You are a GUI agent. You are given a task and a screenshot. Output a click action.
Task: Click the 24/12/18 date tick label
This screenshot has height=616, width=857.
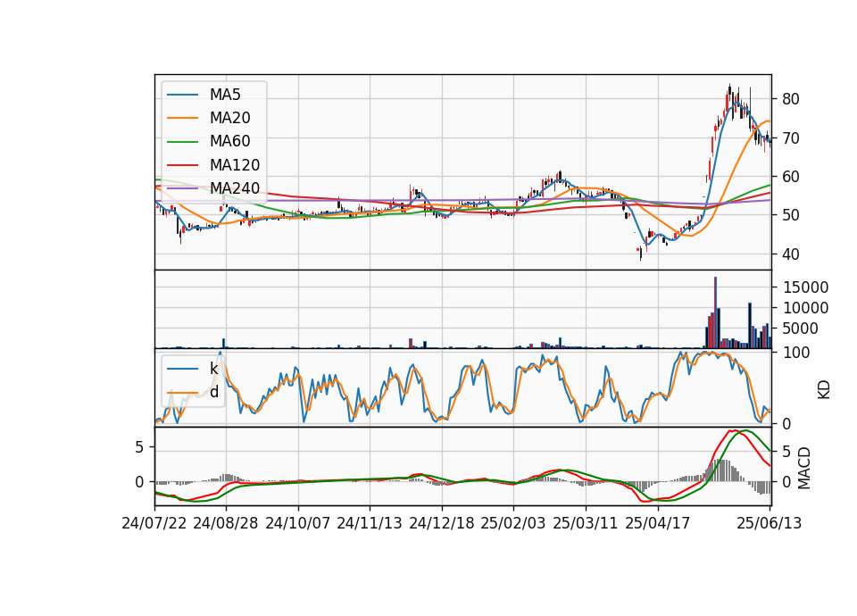coord(442,524)
